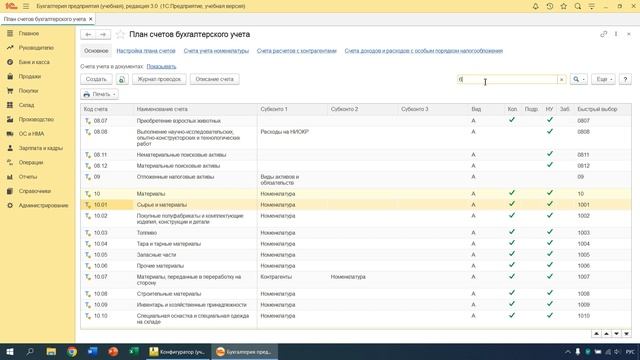Open notifications bell icon

pos(536,6)
